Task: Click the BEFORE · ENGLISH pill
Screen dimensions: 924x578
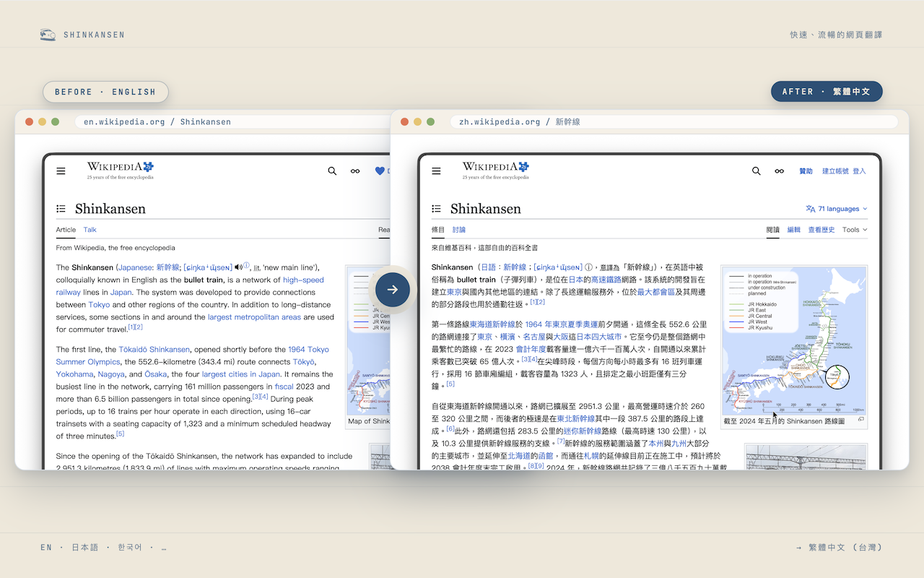Action: coord(105,92)
